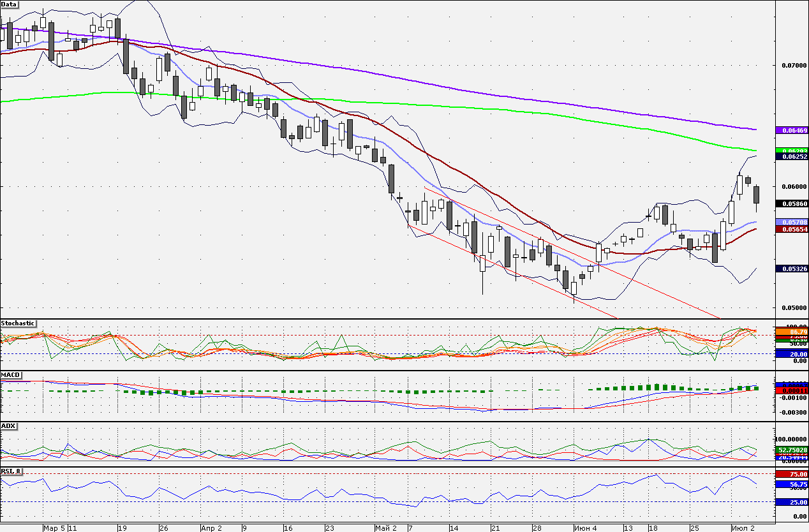Click the Май 2 date on time axis

[x=385, y=528]
